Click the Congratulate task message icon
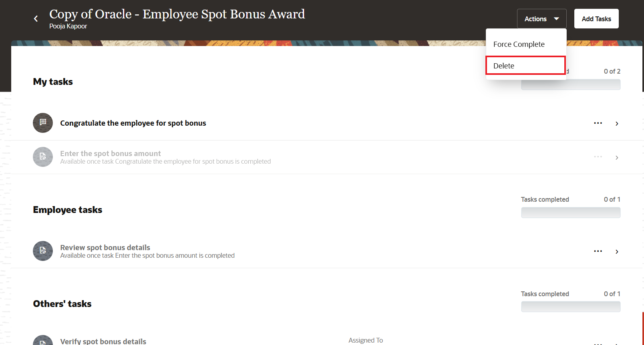 tap(43, 123)
